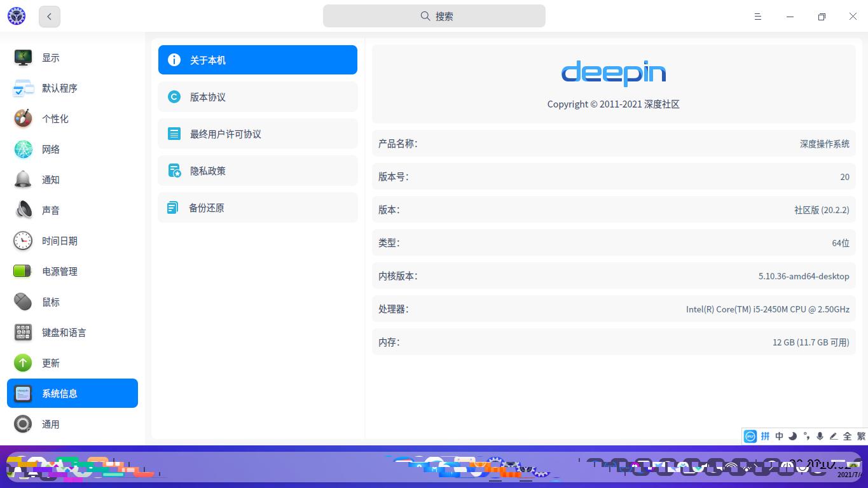Click the 内存 label
The height and width of the screenshot is (488, 868).
pos(389,342)
